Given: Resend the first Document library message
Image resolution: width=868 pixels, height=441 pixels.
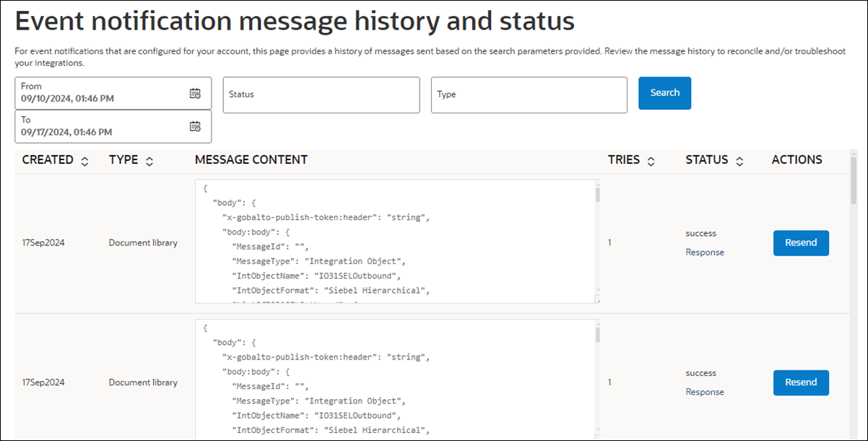Looking at the screenshot, I should [801, 243].
